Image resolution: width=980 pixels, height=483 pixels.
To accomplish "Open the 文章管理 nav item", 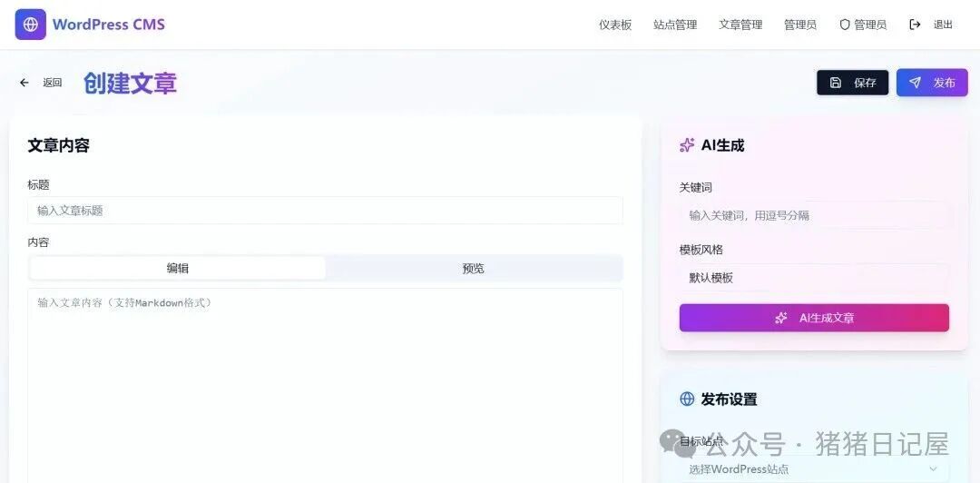I will (x=740, y=25).
